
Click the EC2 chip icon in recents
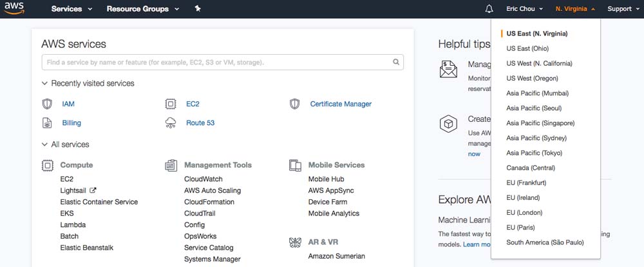coord(171,104)
